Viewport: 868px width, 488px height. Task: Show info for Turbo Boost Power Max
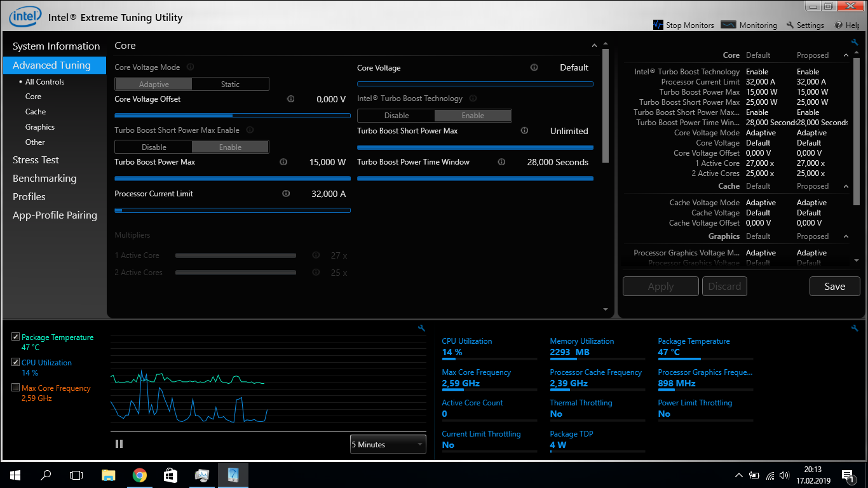pos(283,161)
